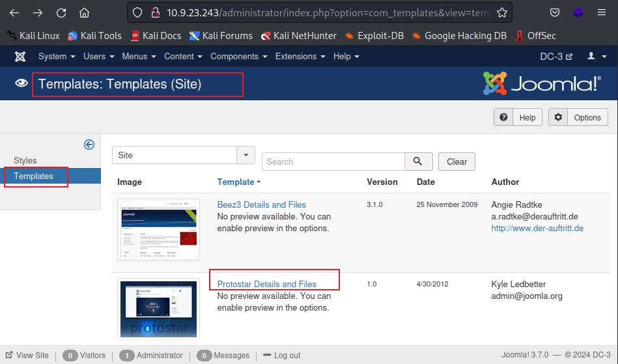
Task: Click the gear Options icon
Action: [x=558, y=117]
